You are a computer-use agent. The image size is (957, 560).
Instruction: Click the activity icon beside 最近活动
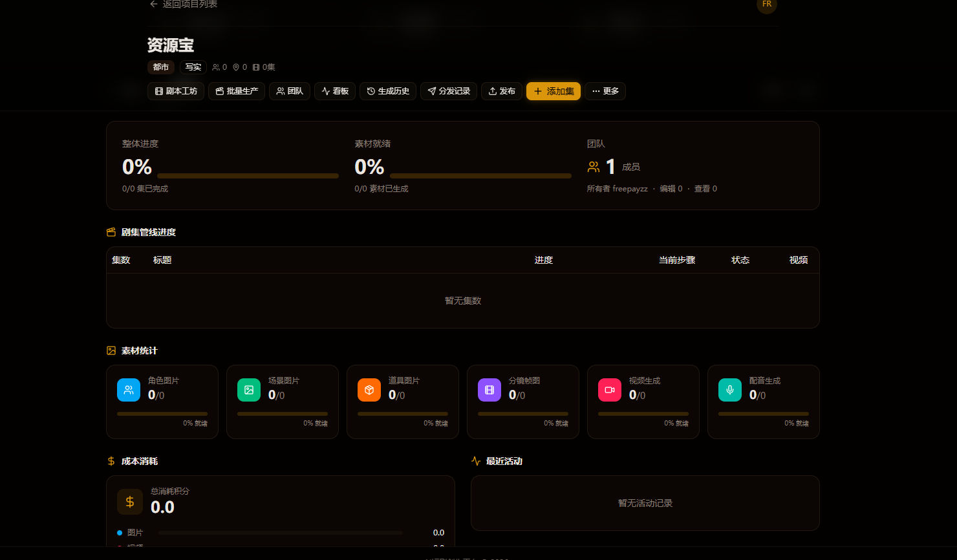476,461
